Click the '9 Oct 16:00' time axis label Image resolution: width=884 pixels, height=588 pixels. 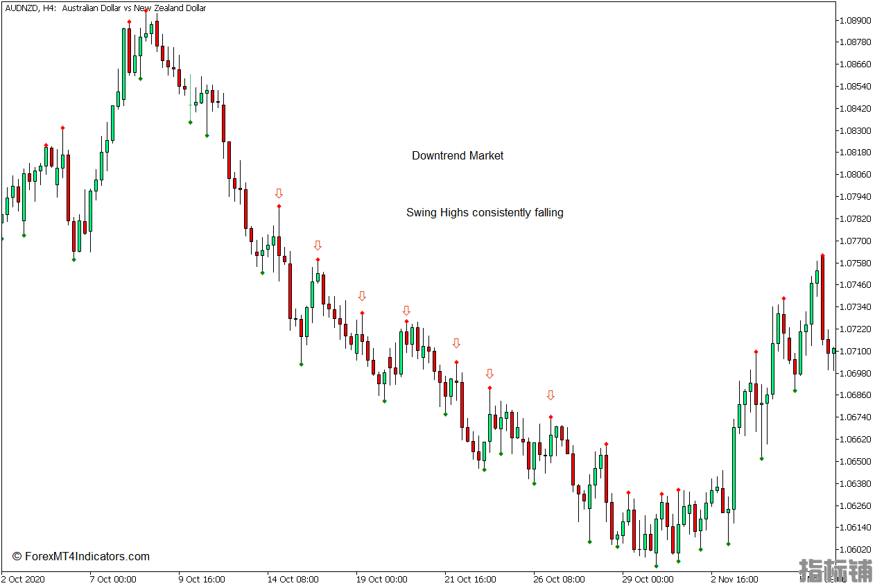[202, 579]
